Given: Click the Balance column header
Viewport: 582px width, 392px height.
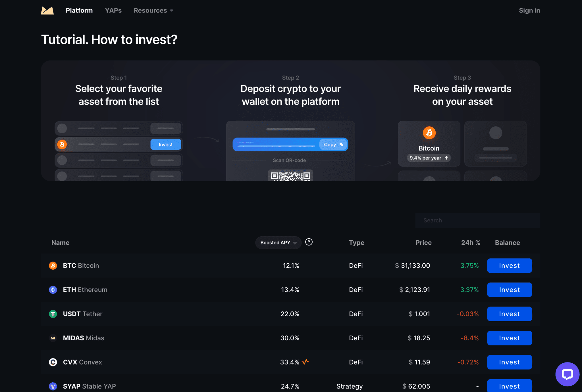Looking at the screenshot, I should (x=508, y=243).
